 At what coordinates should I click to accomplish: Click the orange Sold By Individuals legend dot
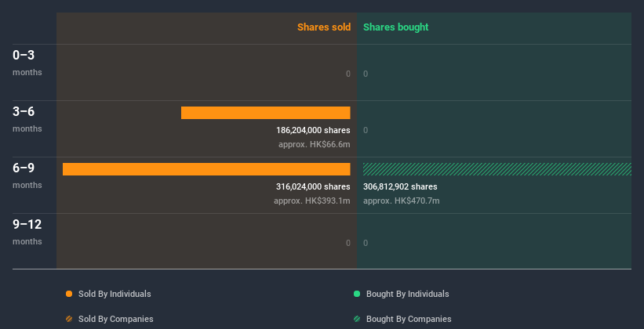(x=69, y=294)
